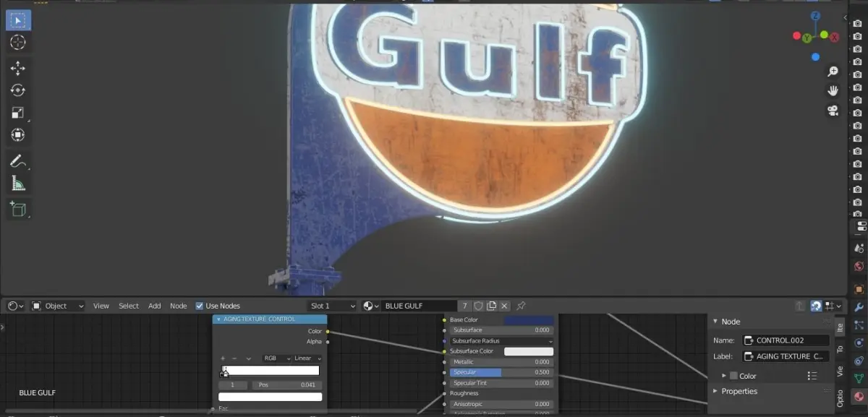Switch to the Options sidebar tab
868x417 pixels.
point(840,398)
